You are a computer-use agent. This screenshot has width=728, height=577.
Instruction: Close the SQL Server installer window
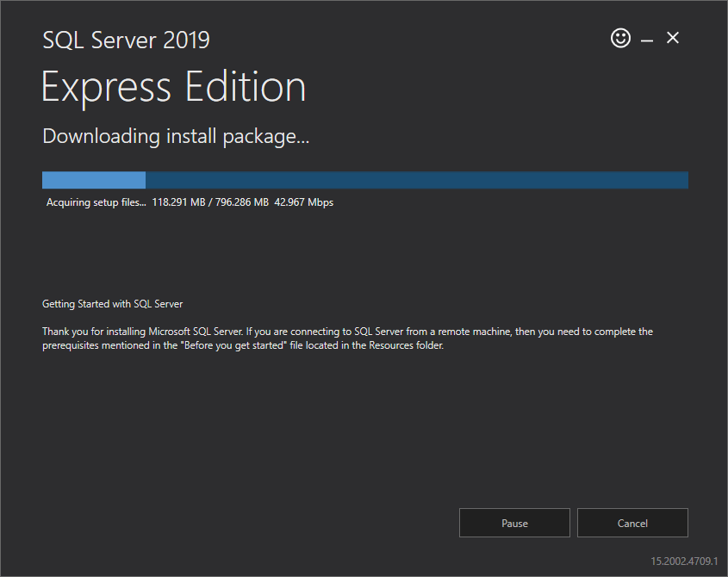673,38
